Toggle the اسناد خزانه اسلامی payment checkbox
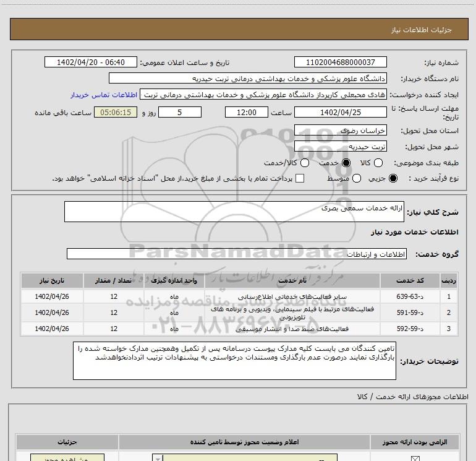 300,178
